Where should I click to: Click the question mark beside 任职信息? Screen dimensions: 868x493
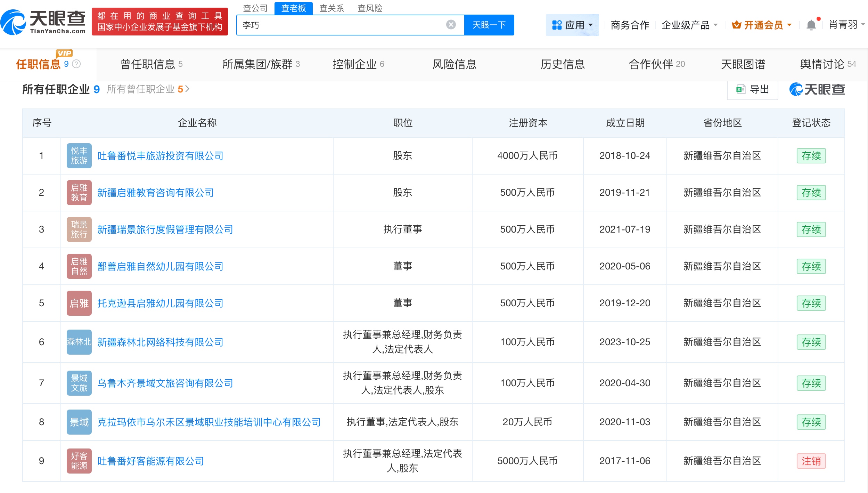tap(77, 64)
